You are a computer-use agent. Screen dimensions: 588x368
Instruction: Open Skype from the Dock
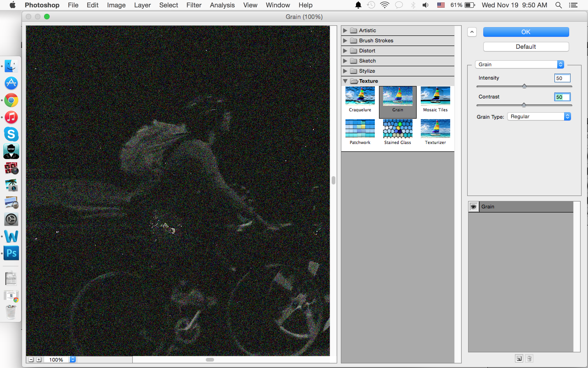[x=11, y=134]
